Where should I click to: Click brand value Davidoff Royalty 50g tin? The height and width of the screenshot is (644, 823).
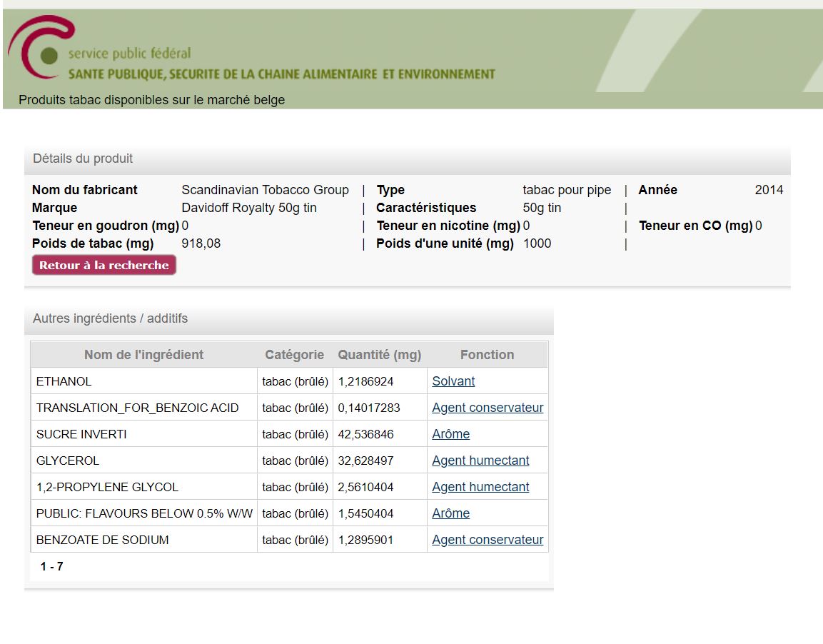click(249, 208)
